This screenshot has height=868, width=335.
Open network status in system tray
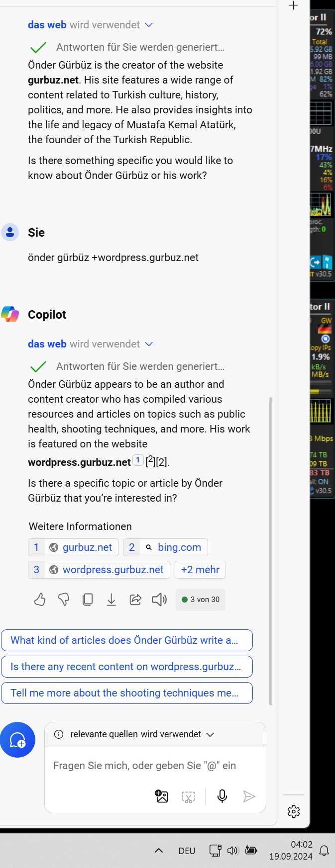coord(215,851)
